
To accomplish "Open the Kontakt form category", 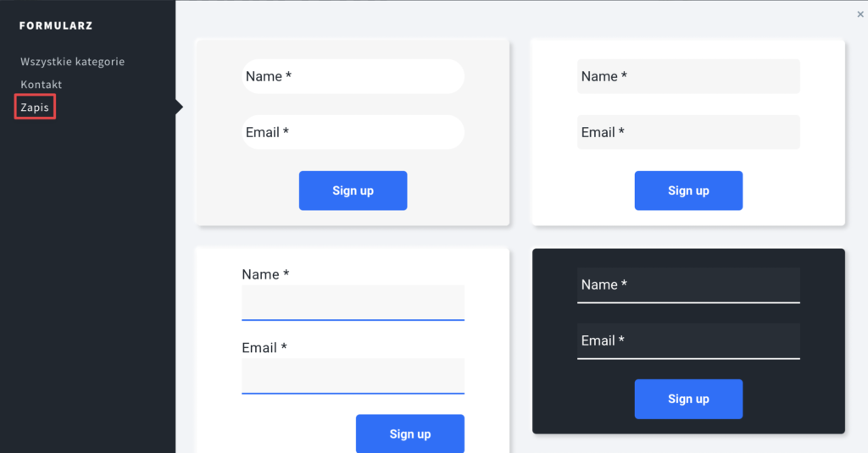I will [x=41, y=85].
